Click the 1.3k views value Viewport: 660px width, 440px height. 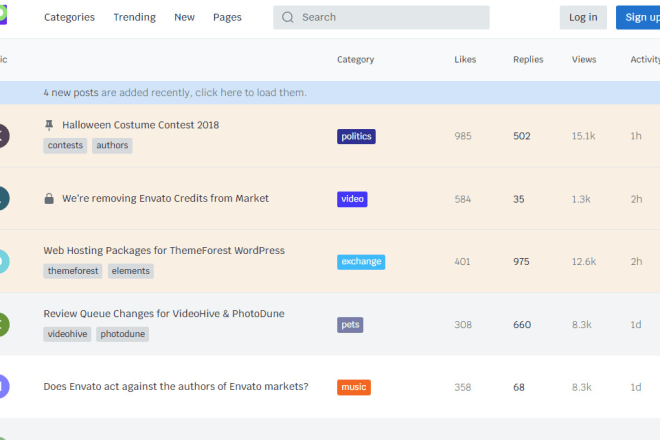(581, 199)
